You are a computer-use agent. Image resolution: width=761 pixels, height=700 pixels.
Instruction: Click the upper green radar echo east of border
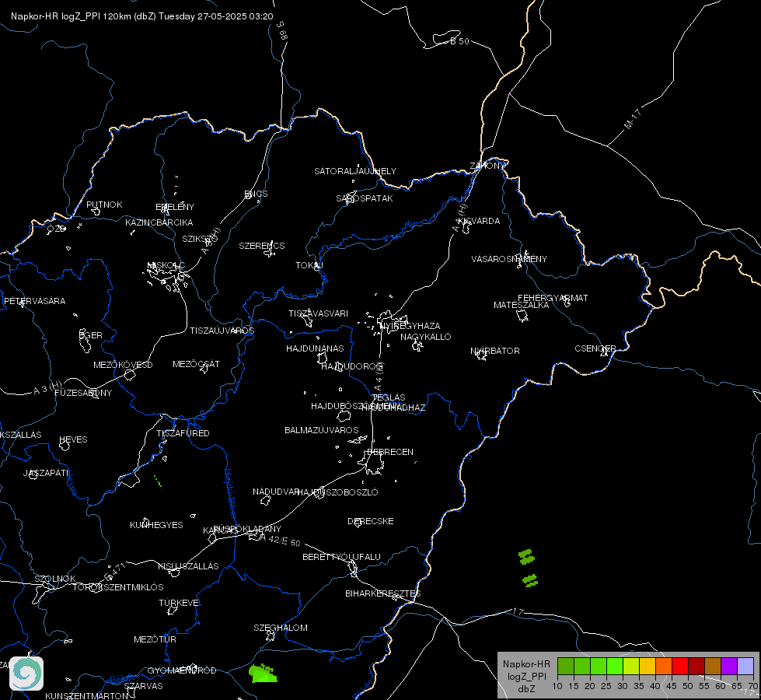[526, 557]
